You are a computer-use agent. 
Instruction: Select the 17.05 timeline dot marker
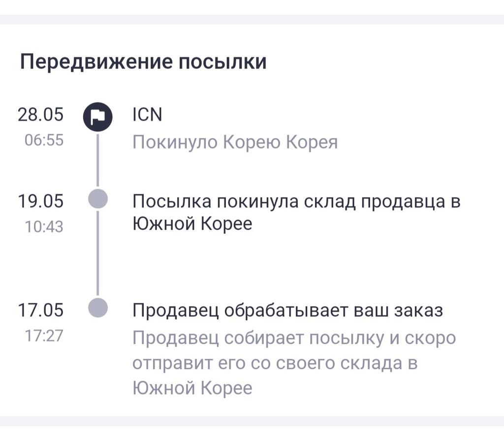[x=97, y=308]
